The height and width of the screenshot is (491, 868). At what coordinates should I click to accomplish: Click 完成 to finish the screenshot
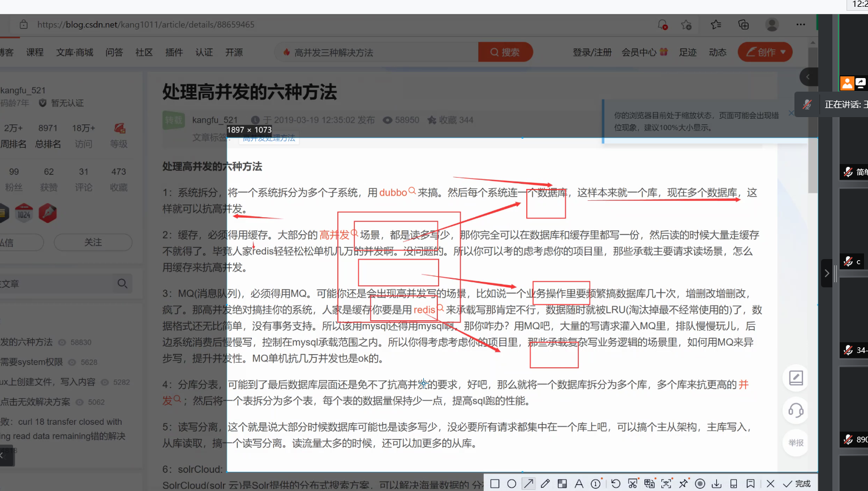797,484
